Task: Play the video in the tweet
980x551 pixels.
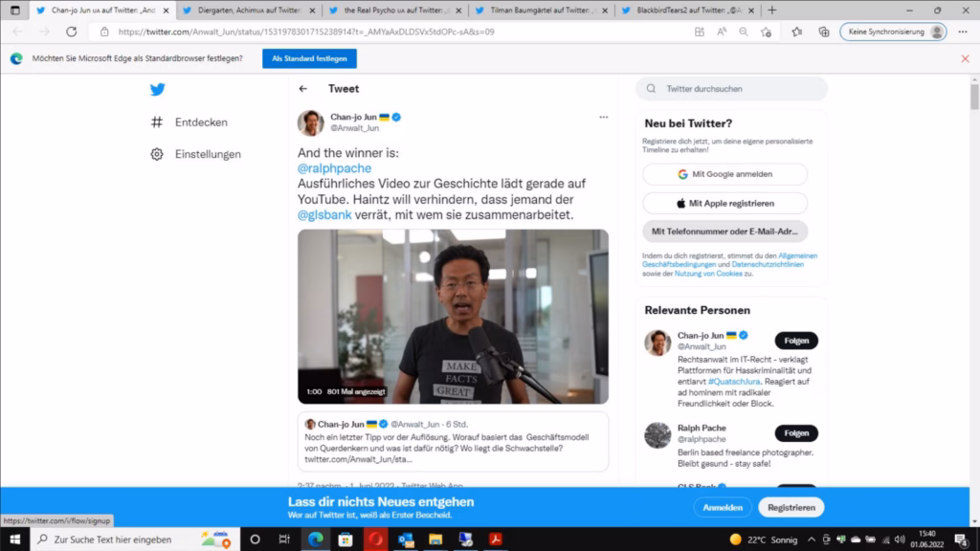Action: coord(453,317)
